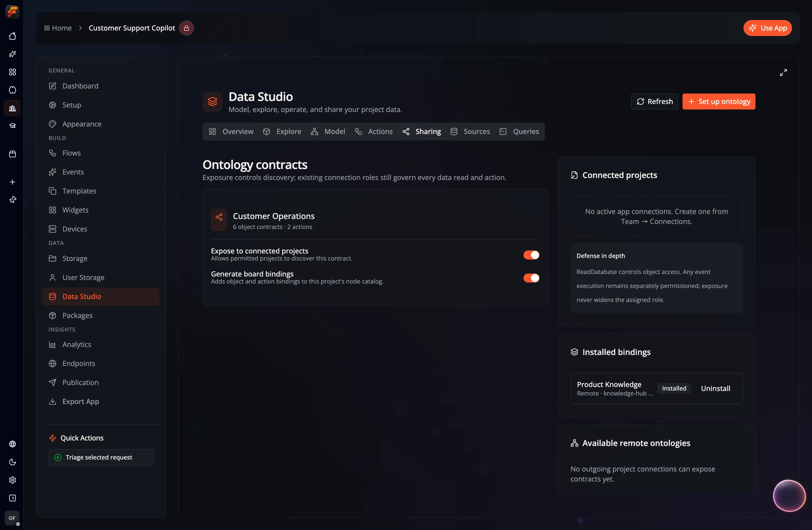
Task: Click the Quick Actions lightning icon
Action: 52,438
